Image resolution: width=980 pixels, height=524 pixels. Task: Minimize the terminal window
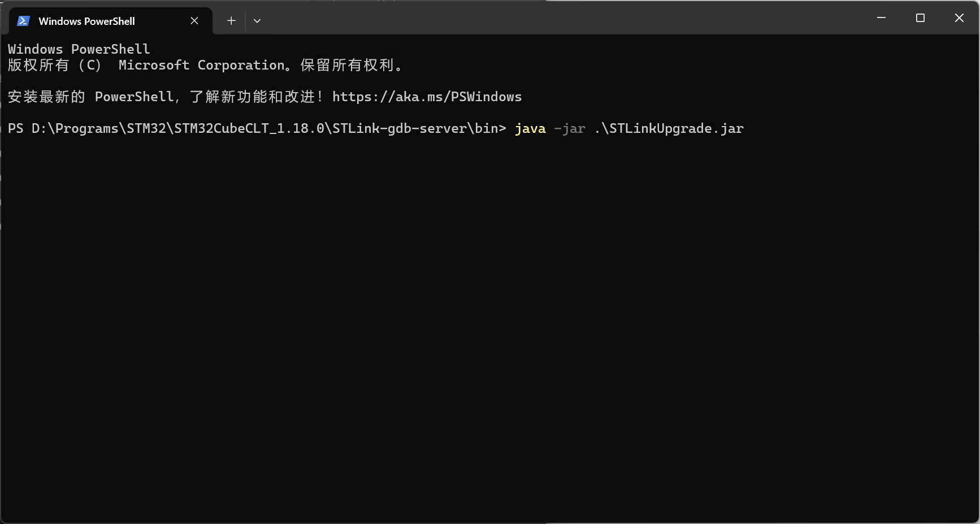click(881, 18)
